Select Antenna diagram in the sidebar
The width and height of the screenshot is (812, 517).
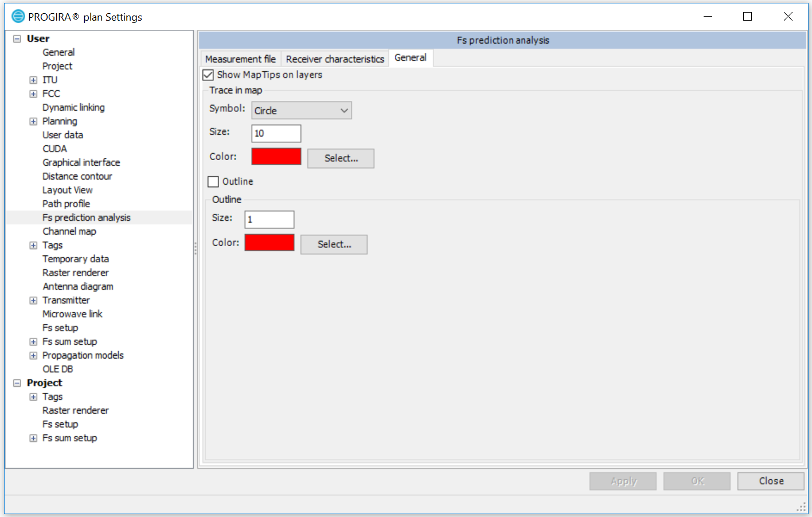78,286
